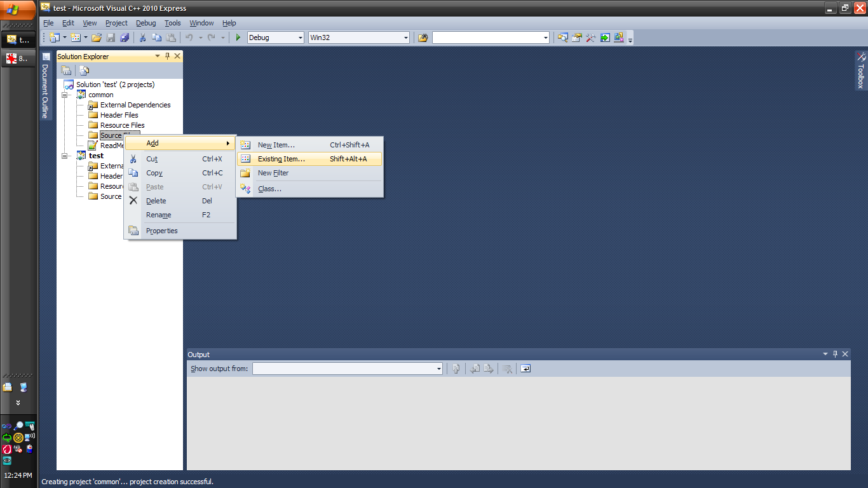The width and height of the screenshot is (868, 488).
Task: Select Properties in the context menu
Action: tap(180, 231)
